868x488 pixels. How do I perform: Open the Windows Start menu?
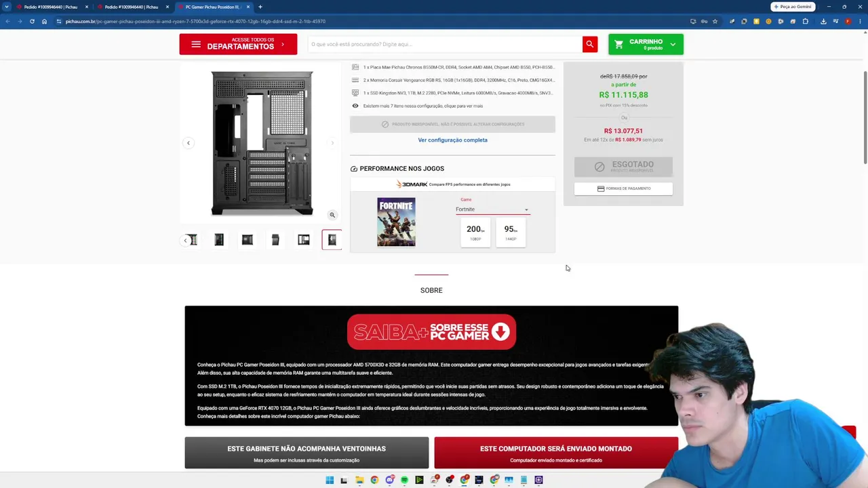pyautogui.click(x=330, y=480)
